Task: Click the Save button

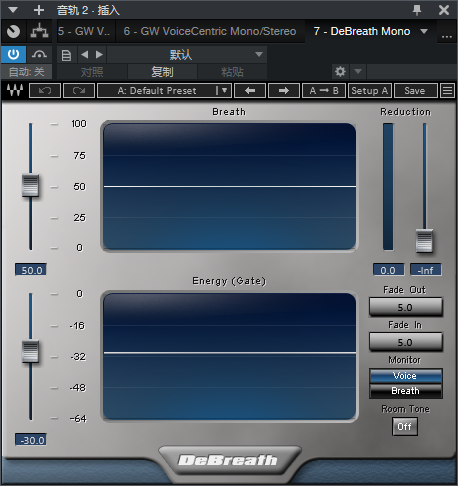Action: 415,91
